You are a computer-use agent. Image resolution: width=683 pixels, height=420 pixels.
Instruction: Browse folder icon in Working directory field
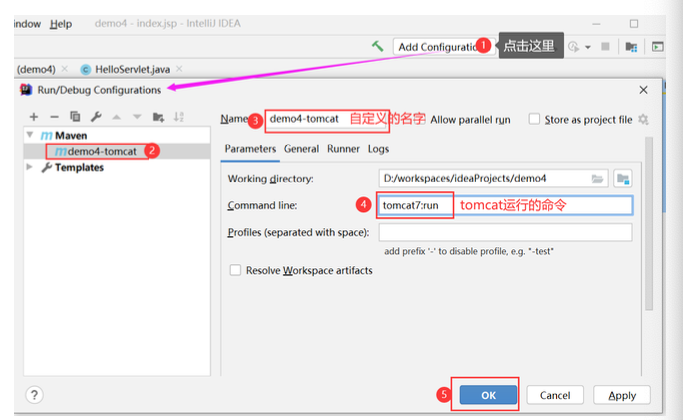pos(597,179)
